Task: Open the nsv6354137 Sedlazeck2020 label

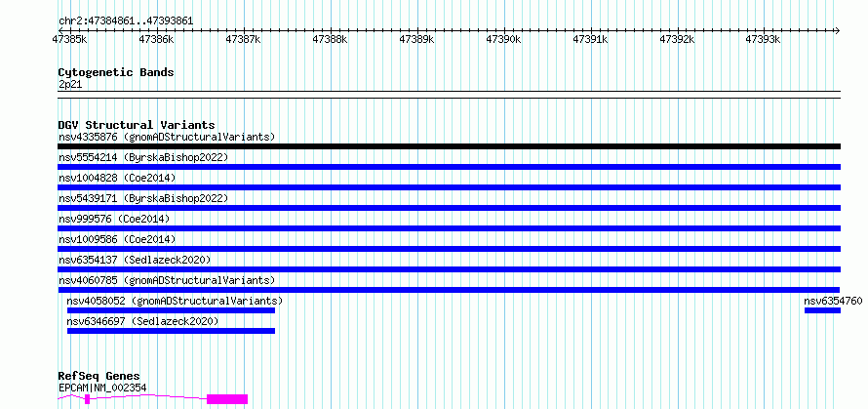Action: click(x=135, y=260)
